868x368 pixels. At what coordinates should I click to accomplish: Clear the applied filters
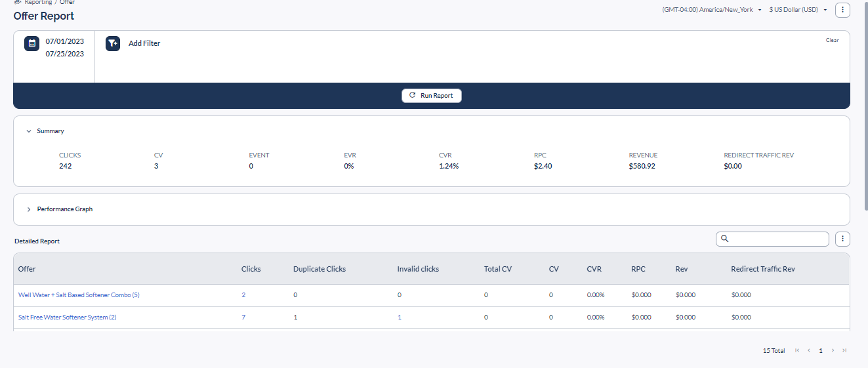(x=832, y=40)
